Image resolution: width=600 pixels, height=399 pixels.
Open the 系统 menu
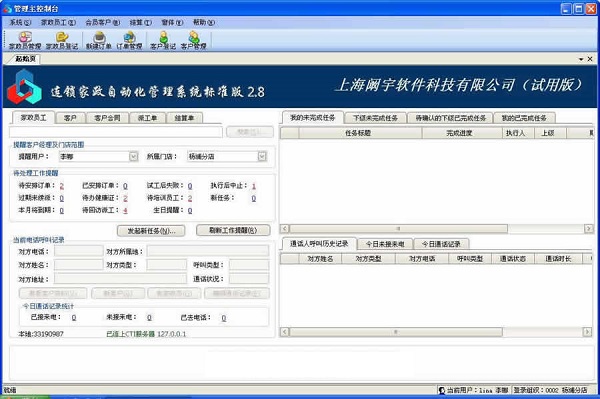pos(20,23)
